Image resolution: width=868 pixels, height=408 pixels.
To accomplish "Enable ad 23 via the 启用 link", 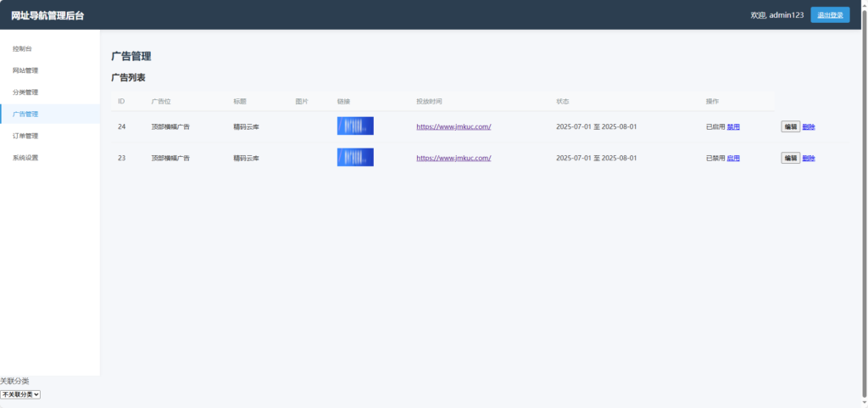I will point(733,158).
